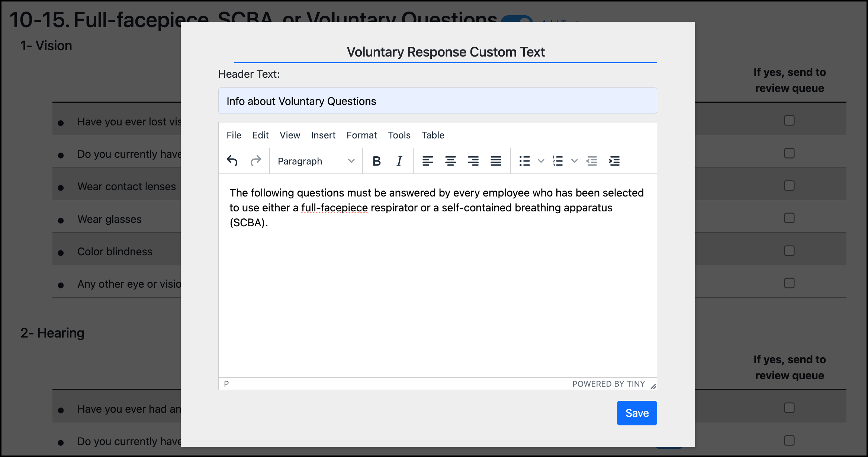Open the bulleted list style chevron
The height and width of the screenshot is (457, 868).
click(x=541, y=161)
